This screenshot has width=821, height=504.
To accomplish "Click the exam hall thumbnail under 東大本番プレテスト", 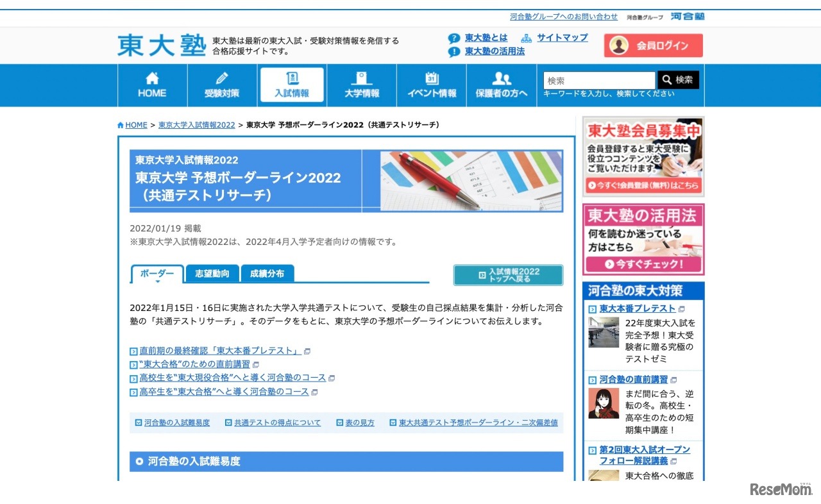I will 604,332.
